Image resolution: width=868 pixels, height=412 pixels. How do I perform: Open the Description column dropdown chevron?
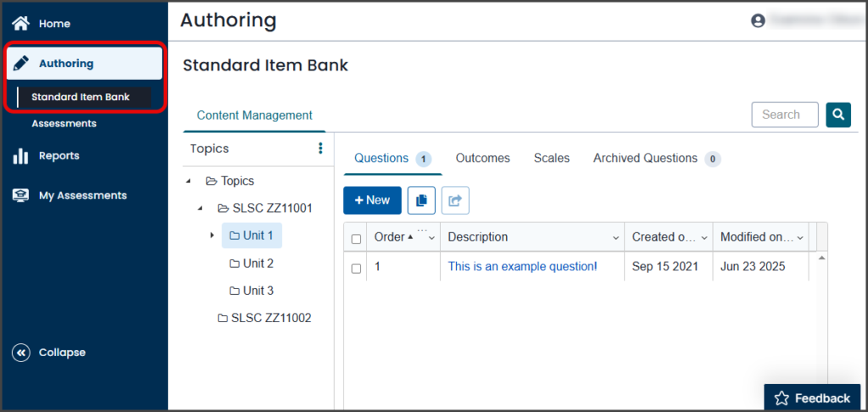[x=615, y=238]
